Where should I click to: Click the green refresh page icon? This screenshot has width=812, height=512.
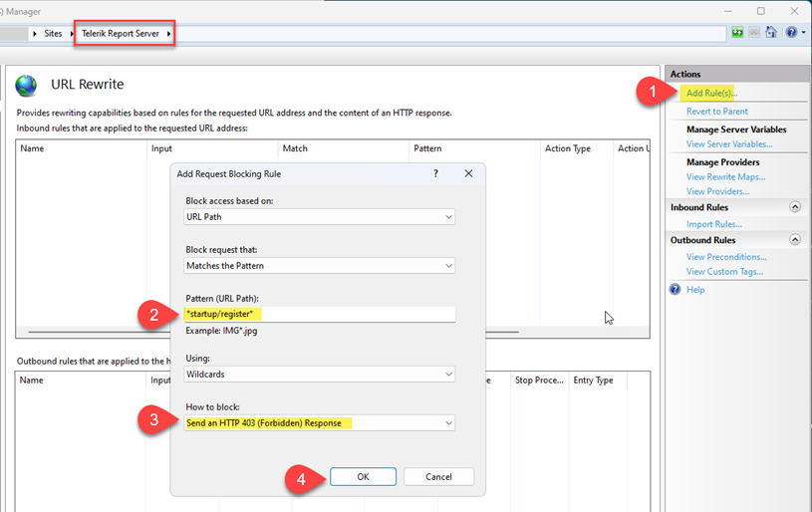coord(738,33)
